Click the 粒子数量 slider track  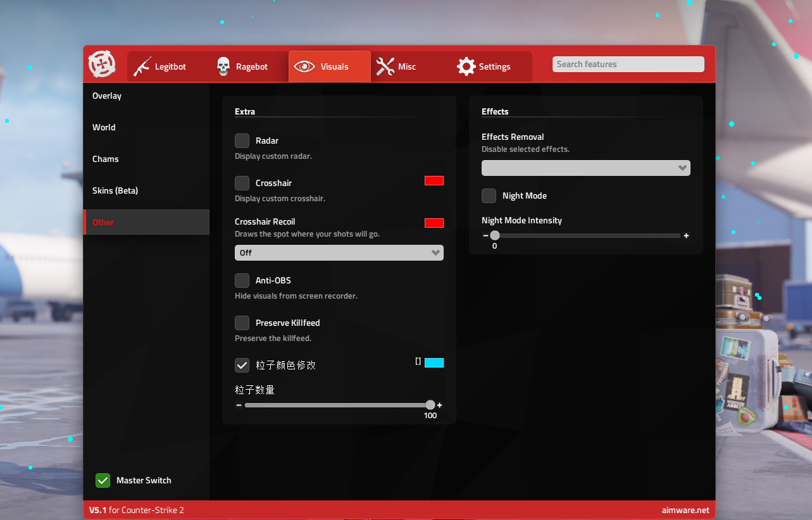tap(339, 405)
